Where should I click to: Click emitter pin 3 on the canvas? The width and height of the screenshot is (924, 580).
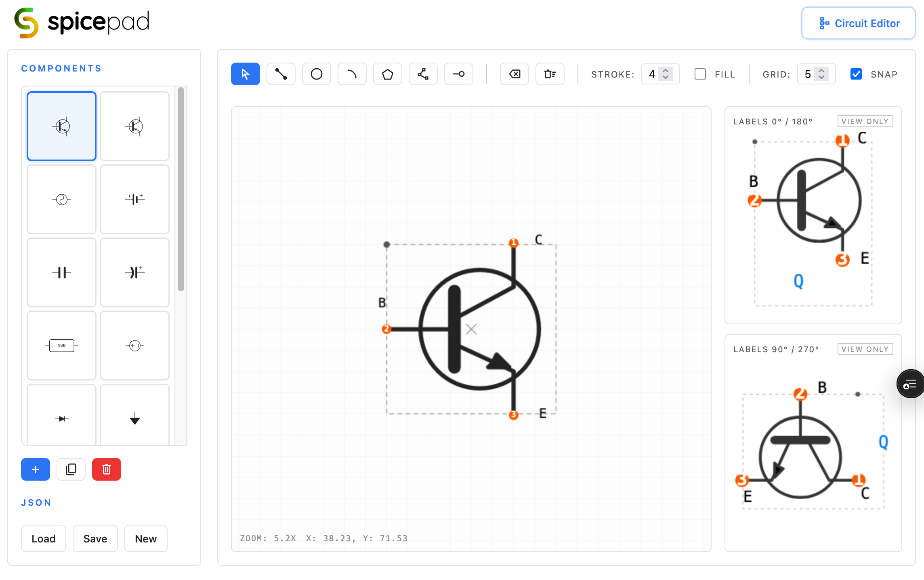point(513,415)
